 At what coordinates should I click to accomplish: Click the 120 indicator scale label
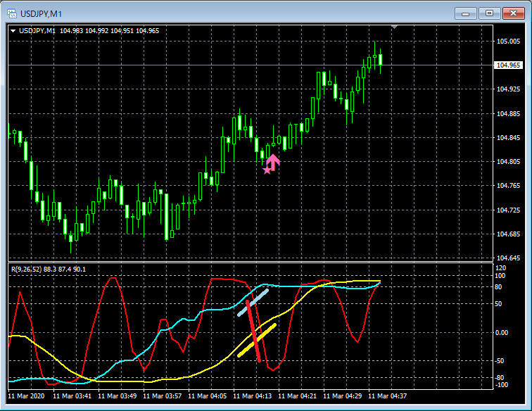pos(500,268)
